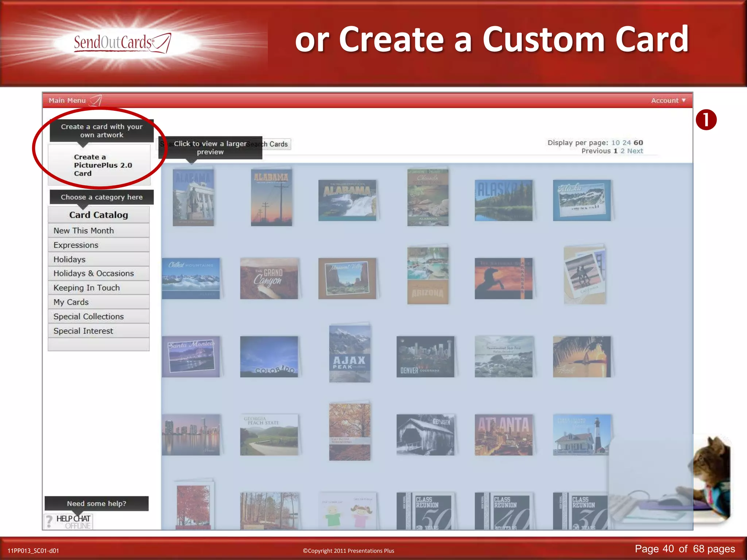
Task: Open the Georgia Peach State card
Action: [x=269, y=435]
